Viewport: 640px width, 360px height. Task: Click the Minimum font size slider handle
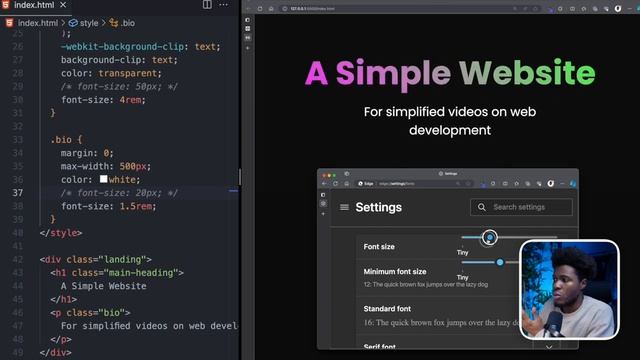(x=500, y=262)
